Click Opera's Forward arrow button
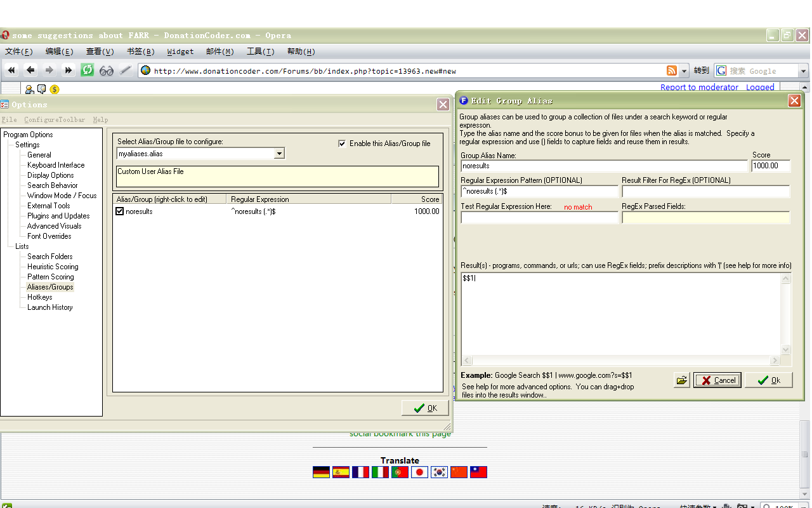Screen dimensions: 812x508 [49, 70]
